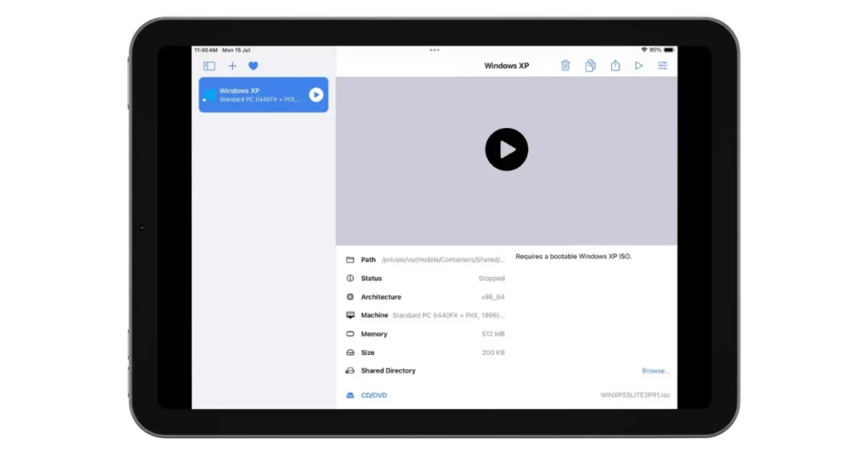The height and width of the screenshot is (454, 868).
Task: Add a new virtual machine with plus
Action: (232, 66)
